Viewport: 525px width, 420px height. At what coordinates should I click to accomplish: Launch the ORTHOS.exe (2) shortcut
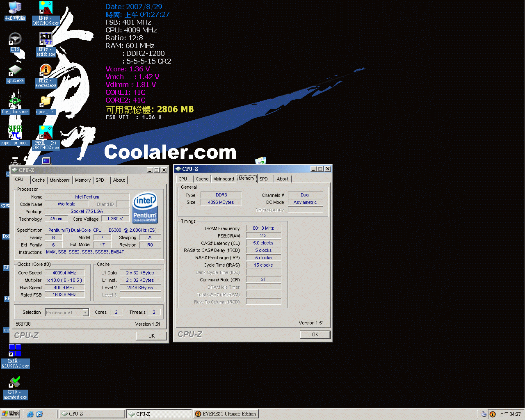(x=46, y=138)
